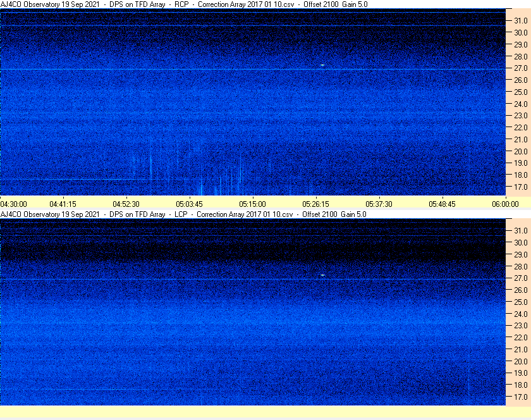
Task: Click the bright burst spot in LCP spectrogram
Action: point(322,275)
